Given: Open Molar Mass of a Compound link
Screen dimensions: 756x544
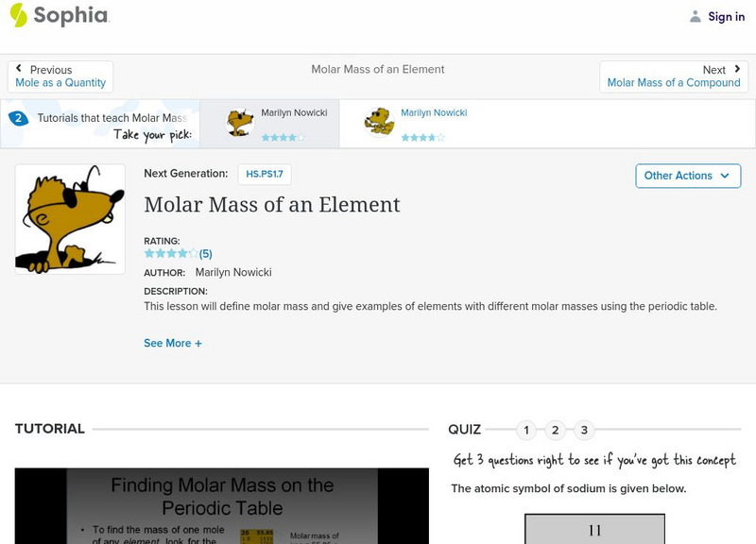Looking at the screenshot, I should tap(673, 83).
